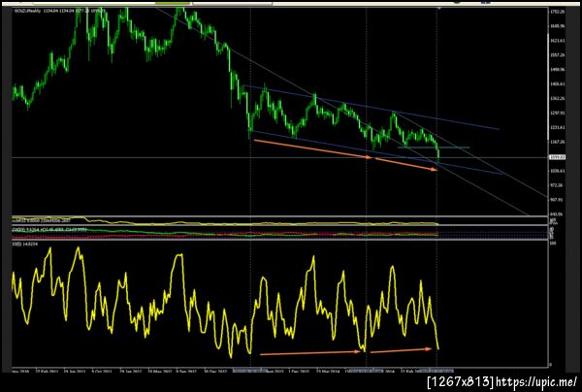Screen dimensions: 582x392
Task: Click the 30 Dec 2012 date label
Action: click(215, 371)
